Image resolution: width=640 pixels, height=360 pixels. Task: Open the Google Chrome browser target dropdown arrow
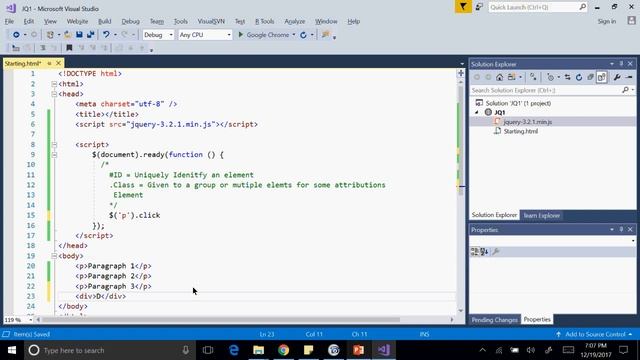click(293, 35)
